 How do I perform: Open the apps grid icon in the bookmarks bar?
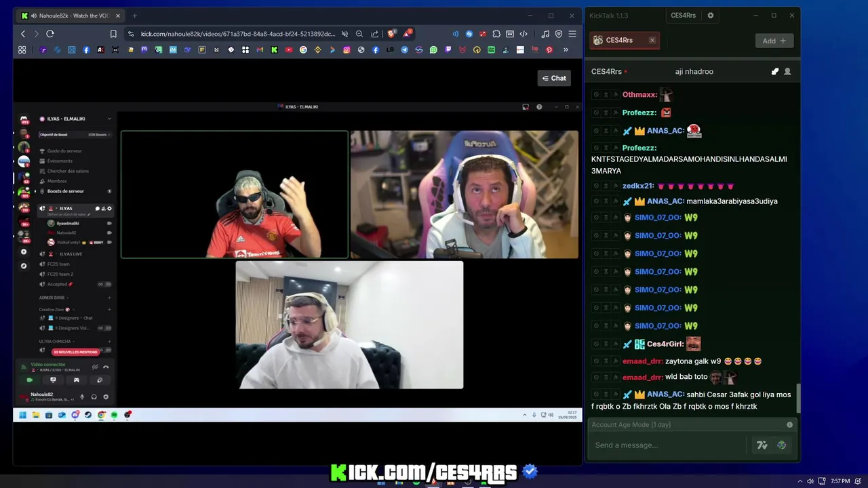(22, 49)
